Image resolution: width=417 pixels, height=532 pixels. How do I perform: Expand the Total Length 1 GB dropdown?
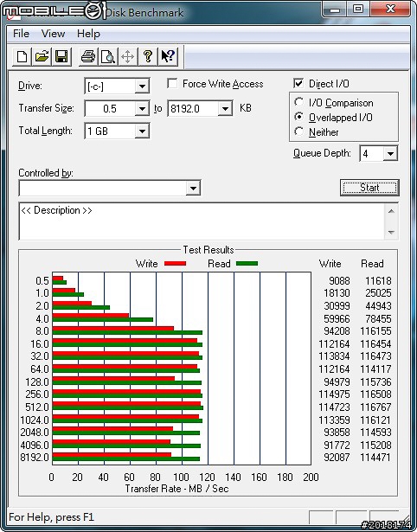[142, 131]
